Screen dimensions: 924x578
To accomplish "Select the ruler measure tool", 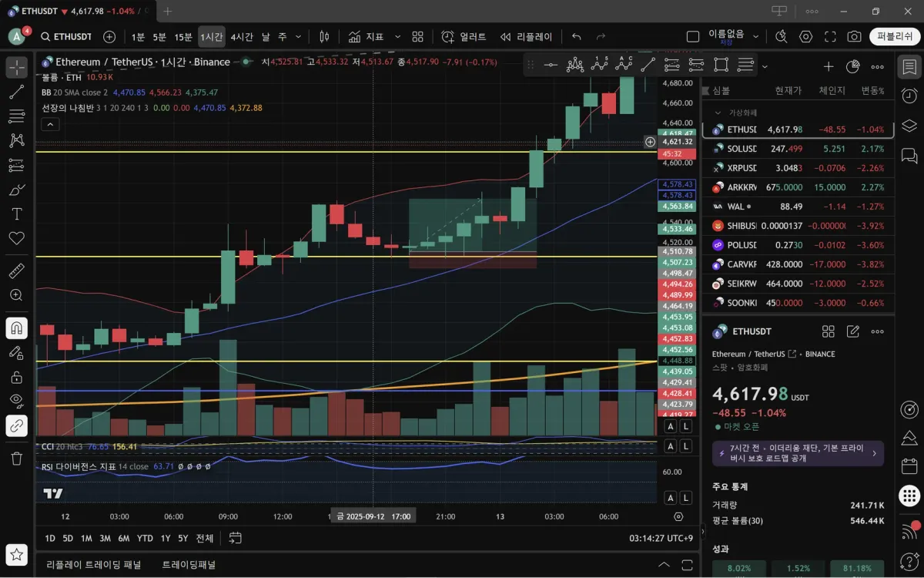I will [16, 271].
